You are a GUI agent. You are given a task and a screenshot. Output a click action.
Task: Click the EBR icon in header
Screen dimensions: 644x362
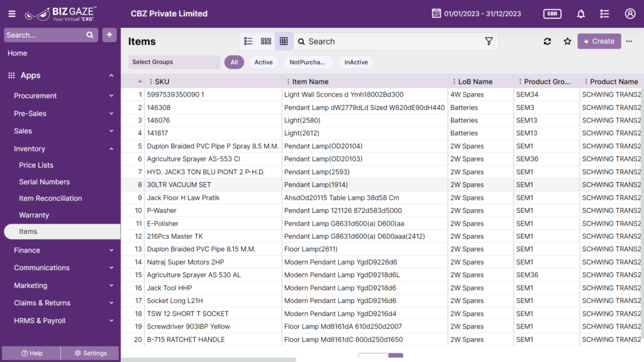click(x=552, y=14)
